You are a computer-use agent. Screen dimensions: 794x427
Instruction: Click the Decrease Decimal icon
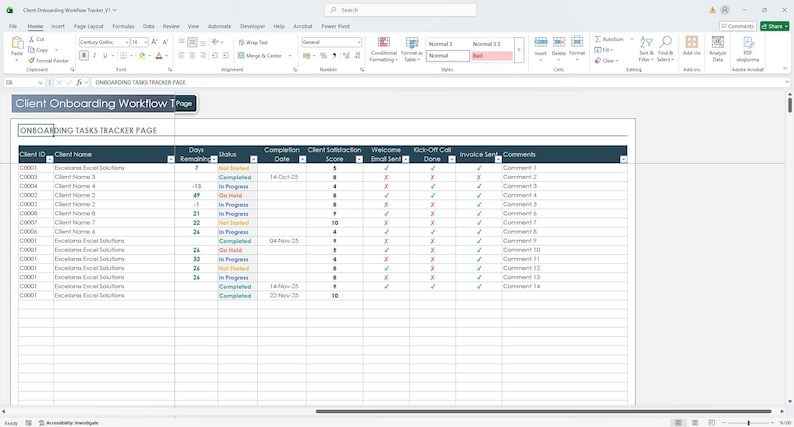pos(357,56)
